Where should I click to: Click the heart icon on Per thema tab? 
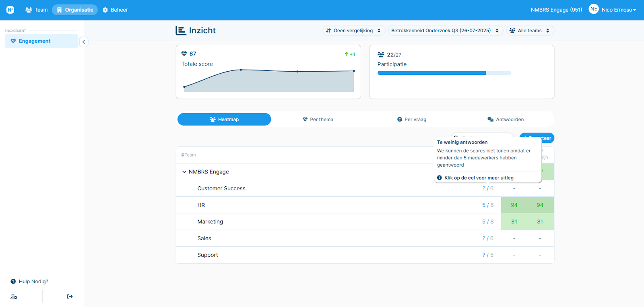[x=305, y=120]
